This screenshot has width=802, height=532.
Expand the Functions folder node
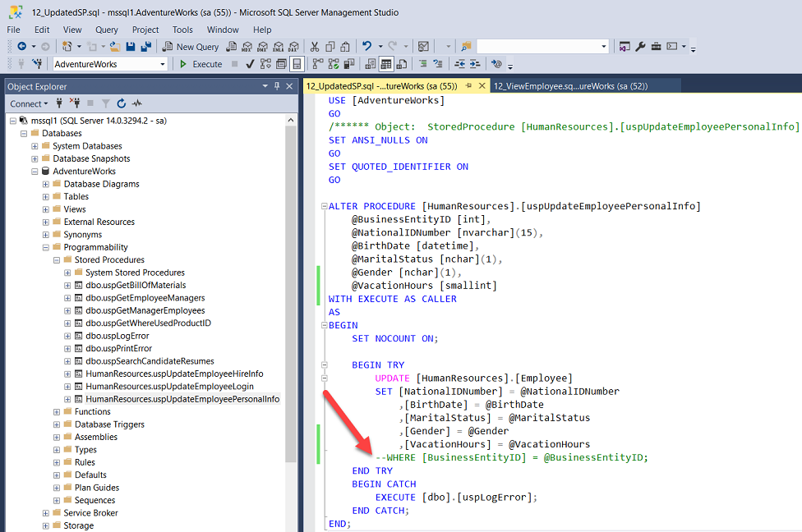[57, 412]
